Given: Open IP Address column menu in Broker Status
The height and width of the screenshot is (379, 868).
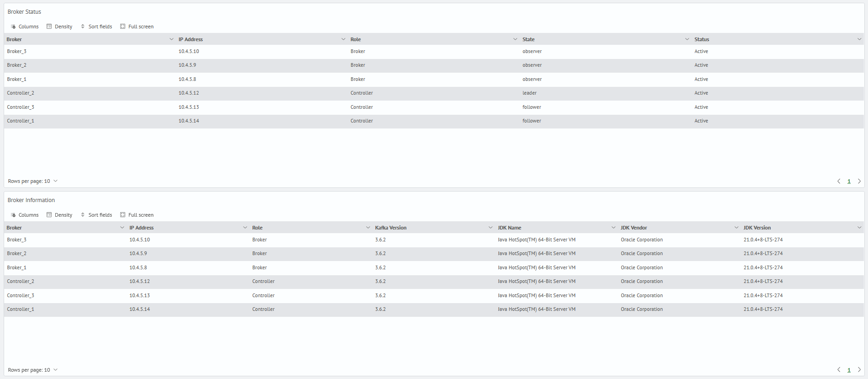Looking at the screenshot, I should pos(343,39).
